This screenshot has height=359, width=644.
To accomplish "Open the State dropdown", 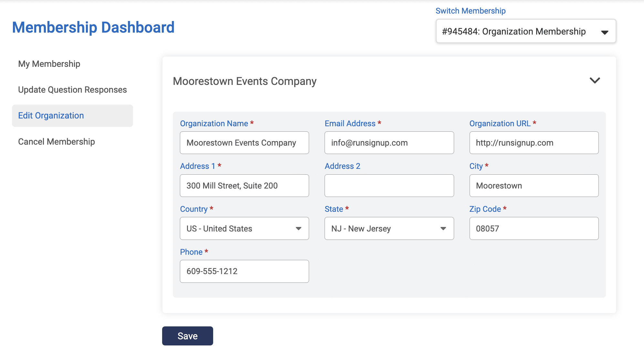I will point(389,229).
